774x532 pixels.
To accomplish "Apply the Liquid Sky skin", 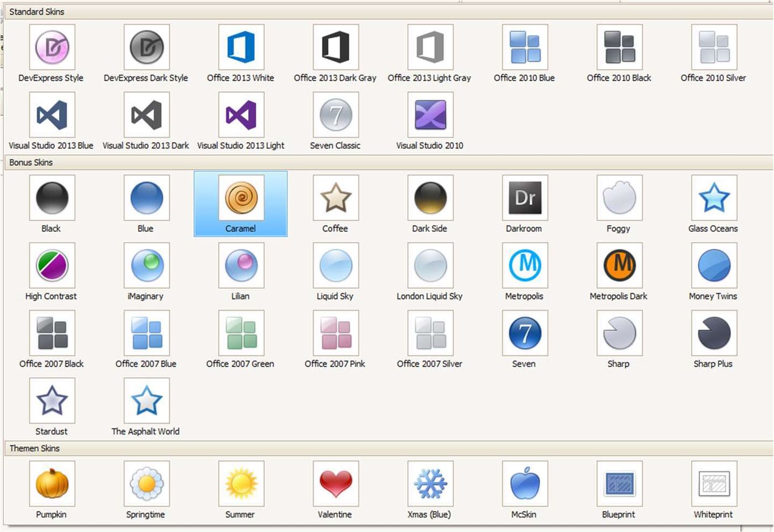I will [336, 265].
